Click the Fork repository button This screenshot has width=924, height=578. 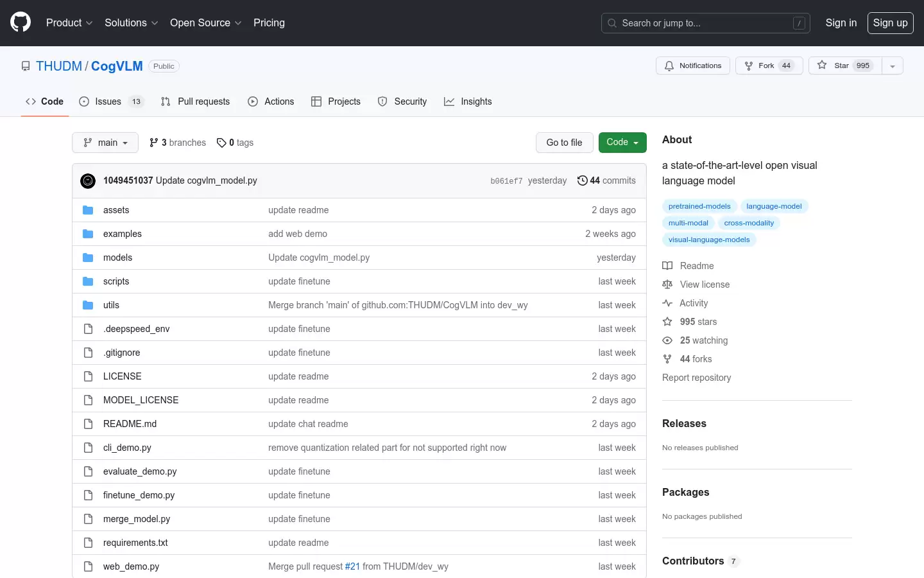click(769, 66)
